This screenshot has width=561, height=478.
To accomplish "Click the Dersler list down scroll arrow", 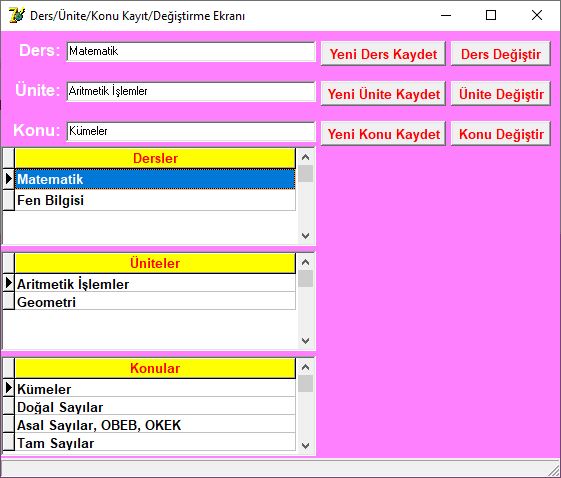I will click(306, 235).
